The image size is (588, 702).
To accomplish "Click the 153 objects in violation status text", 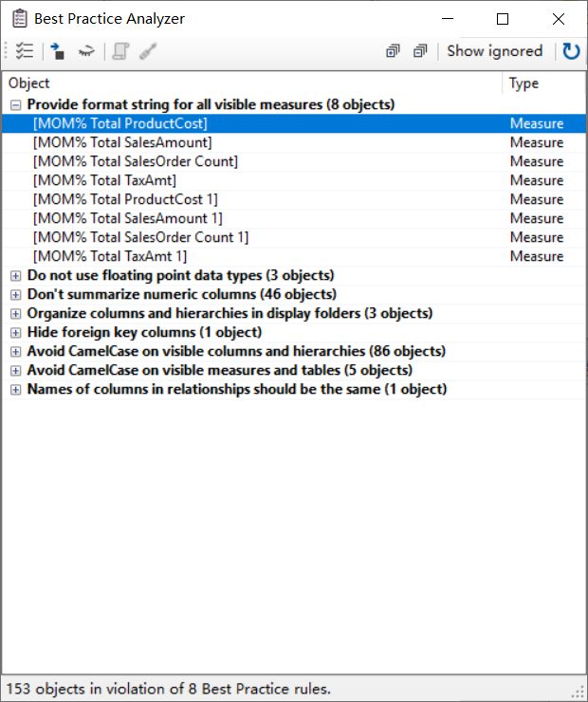I will (x=168, y=689).
